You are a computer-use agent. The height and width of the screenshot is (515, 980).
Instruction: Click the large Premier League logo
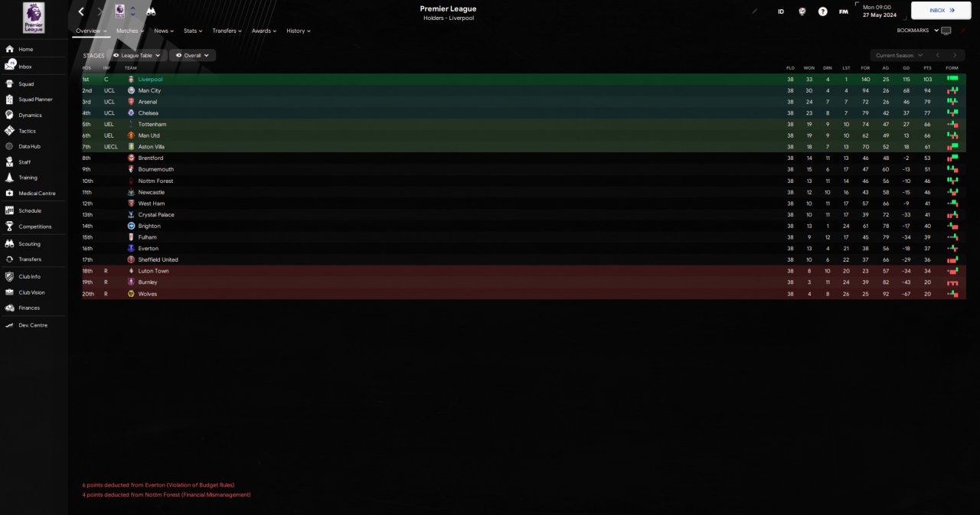tap(34, 17)
